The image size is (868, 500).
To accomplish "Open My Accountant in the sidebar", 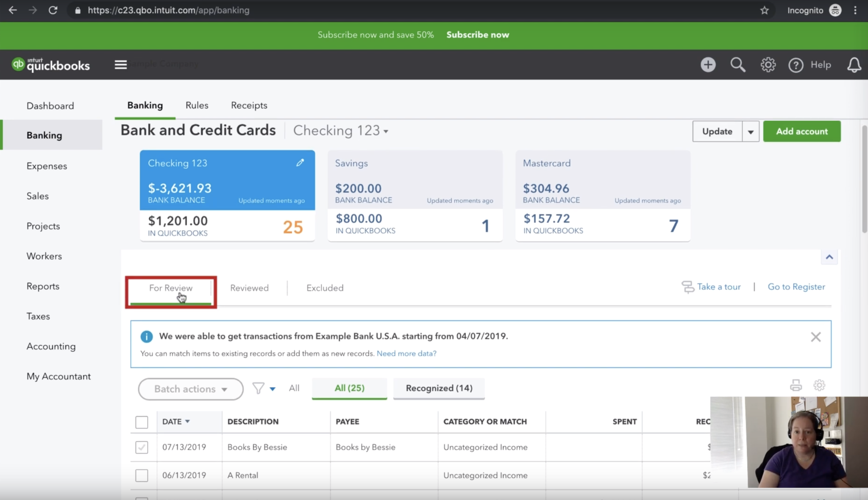I will coord(58,377).
